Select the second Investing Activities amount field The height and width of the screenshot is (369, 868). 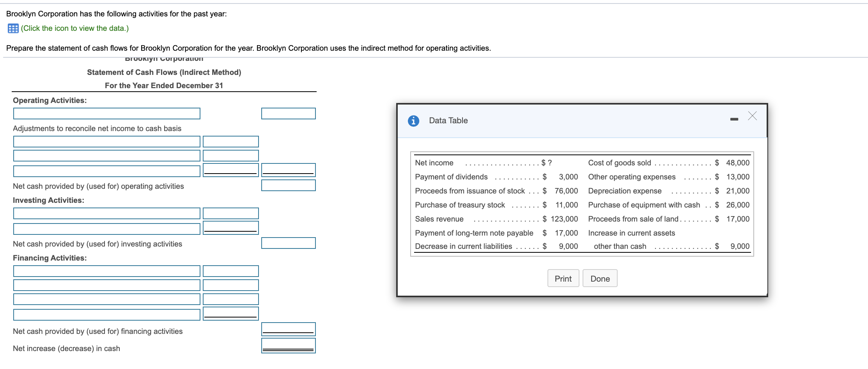pos(231,228)
